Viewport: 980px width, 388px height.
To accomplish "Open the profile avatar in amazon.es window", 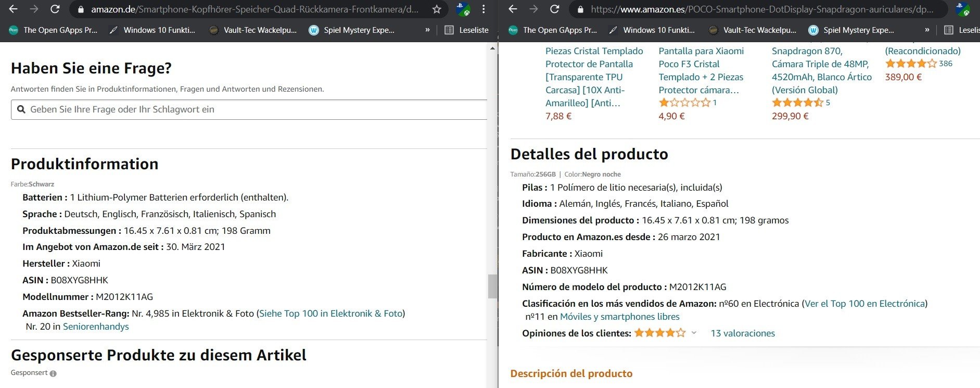I will click(x=963, y=9).
